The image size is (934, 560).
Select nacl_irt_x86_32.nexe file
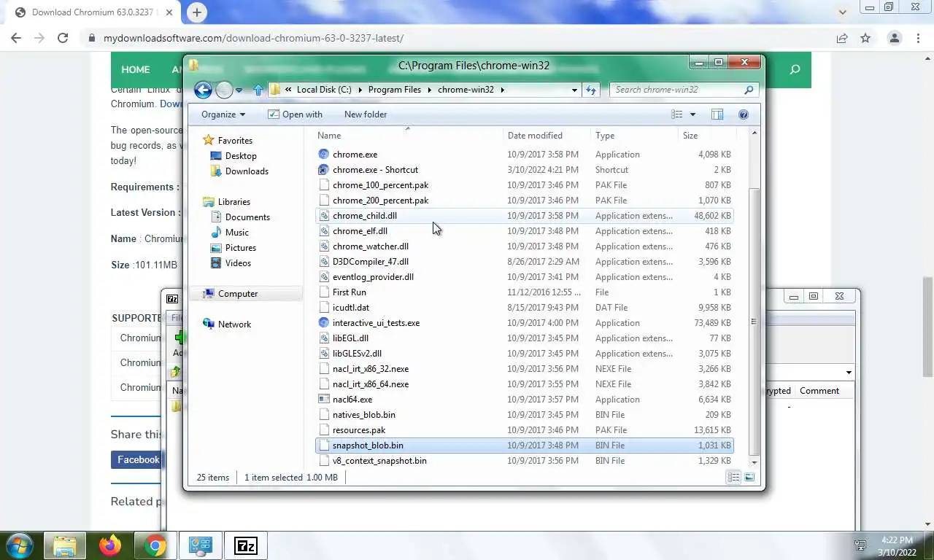371,368
